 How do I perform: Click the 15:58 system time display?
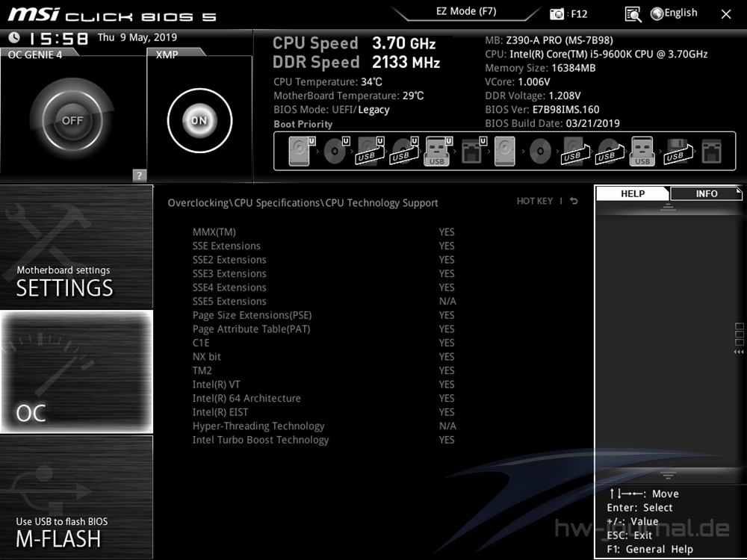(58, 38)
